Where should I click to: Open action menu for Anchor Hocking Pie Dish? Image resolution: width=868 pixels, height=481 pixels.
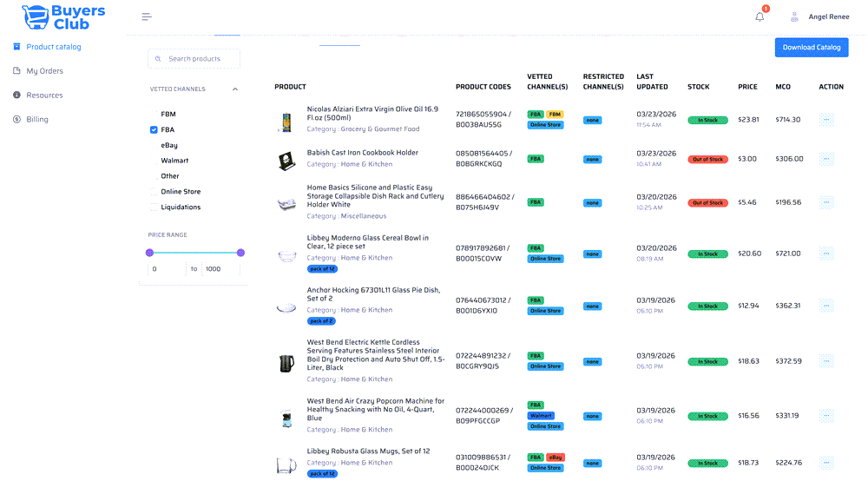click(826, 306)
